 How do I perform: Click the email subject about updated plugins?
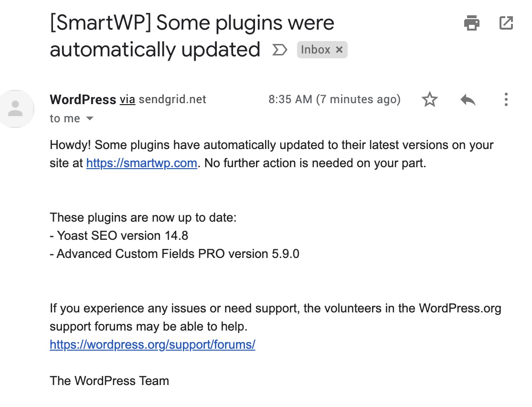click(191, 36)
